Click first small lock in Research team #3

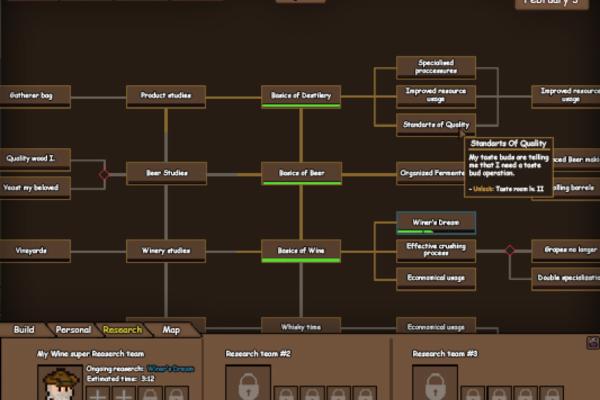pyautogui.click(x=473, y=393)
